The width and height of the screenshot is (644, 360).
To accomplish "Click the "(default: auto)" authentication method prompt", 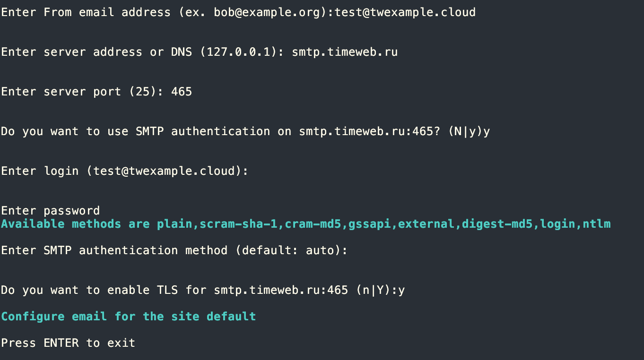I will [292, 250].
